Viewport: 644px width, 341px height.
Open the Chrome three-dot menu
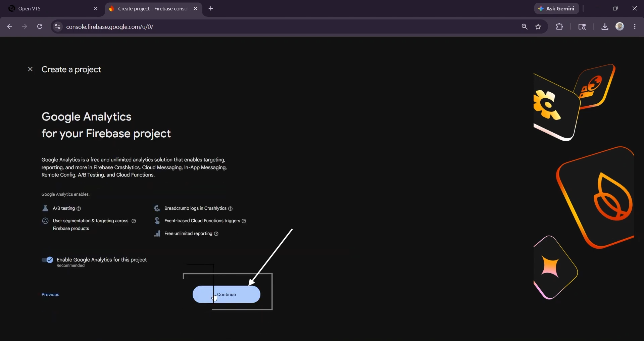[x=635, y=27]
